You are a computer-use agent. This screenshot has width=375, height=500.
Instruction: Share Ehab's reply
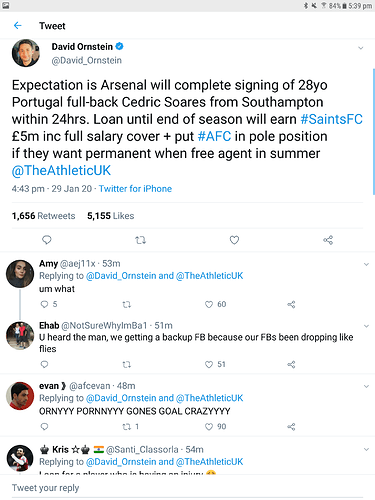pos(291,365)
